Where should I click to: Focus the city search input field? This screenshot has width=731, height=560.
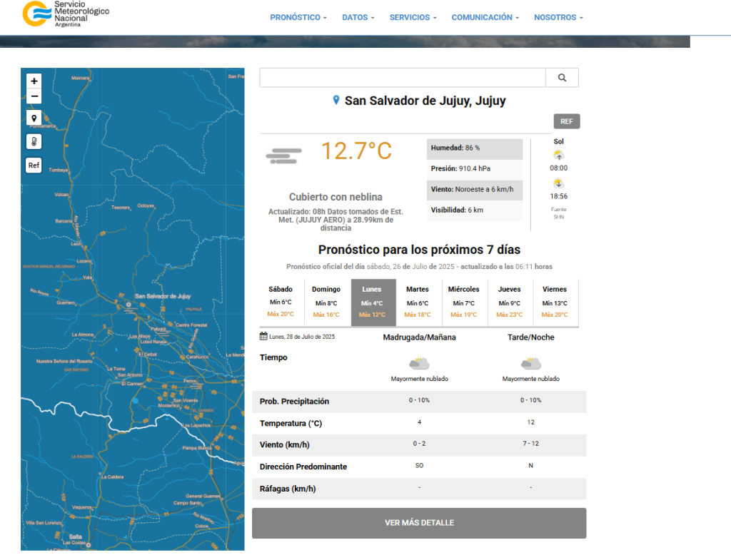(403, 78)
